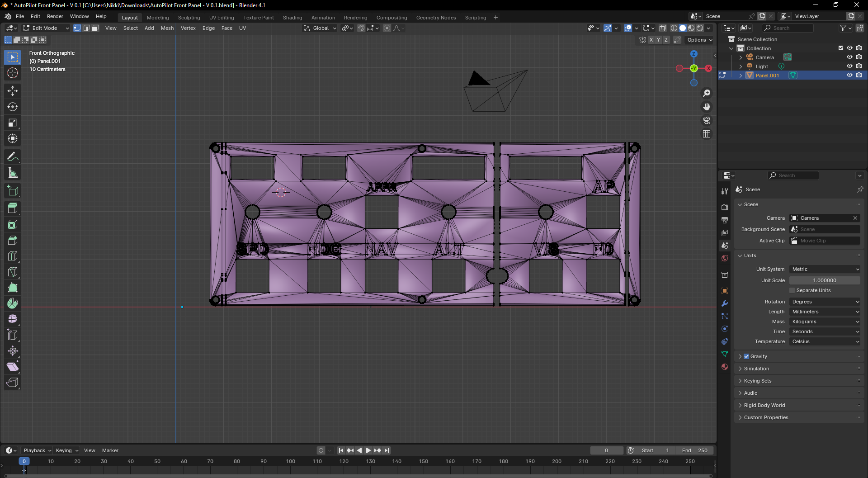Select the Move tool
The width and height of the screenshot is (868, 478).
pyautogui.click(x=13, y=91)
